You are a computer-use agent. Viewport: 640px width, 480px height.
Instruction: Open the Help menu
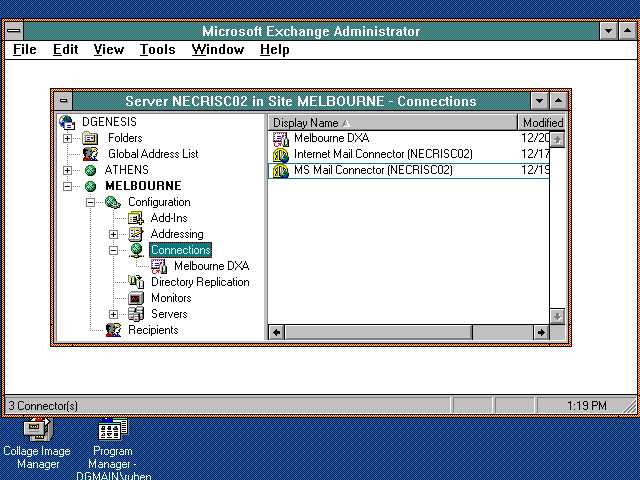coord(275,49)
